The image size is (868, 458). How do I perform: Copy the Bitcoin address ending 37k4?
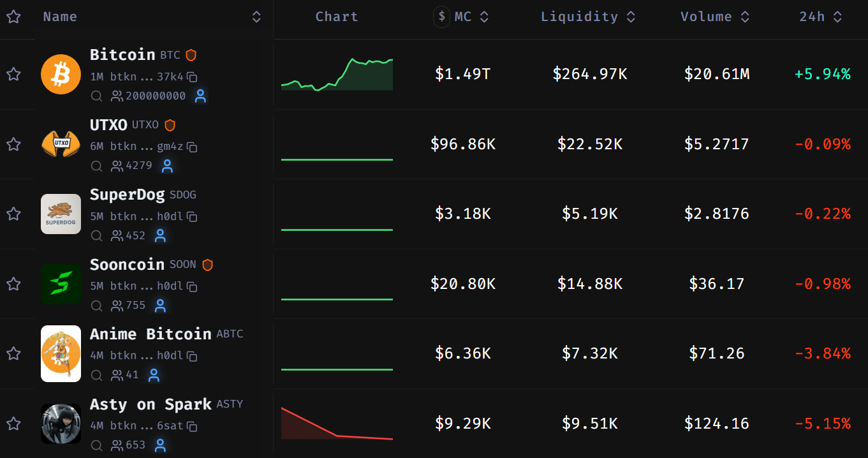(x=192, y=77)
